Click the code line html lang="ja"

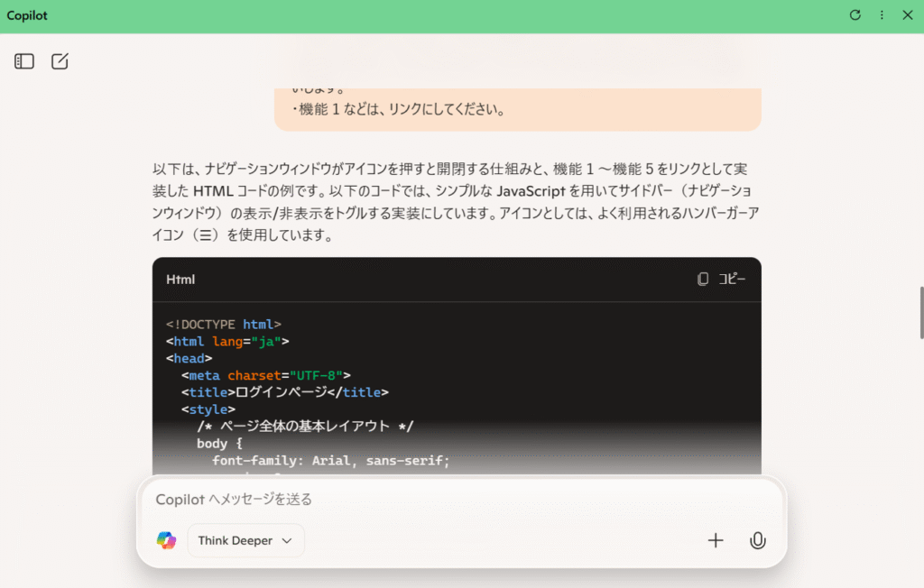[227, 341]
